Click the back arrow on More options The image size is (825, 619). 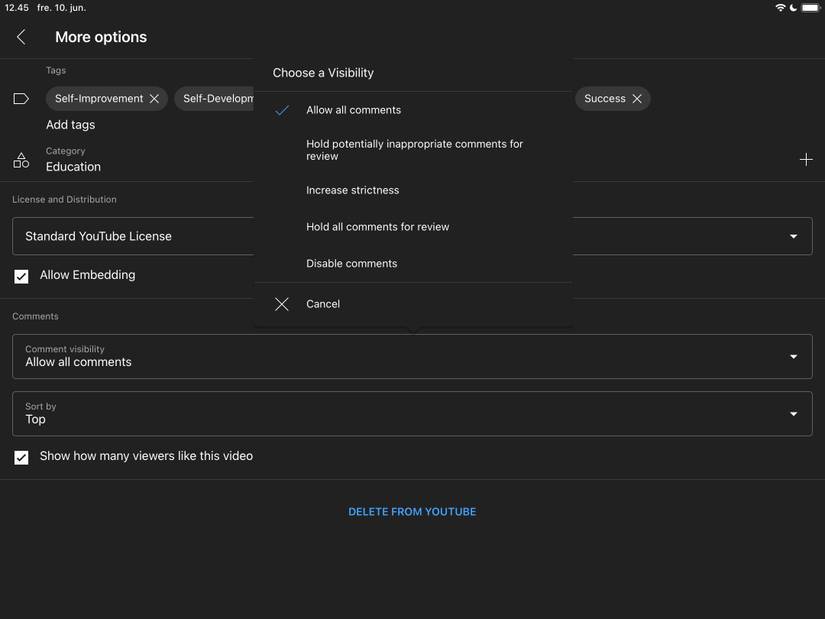pyautogui.click(x=20, y=36)
